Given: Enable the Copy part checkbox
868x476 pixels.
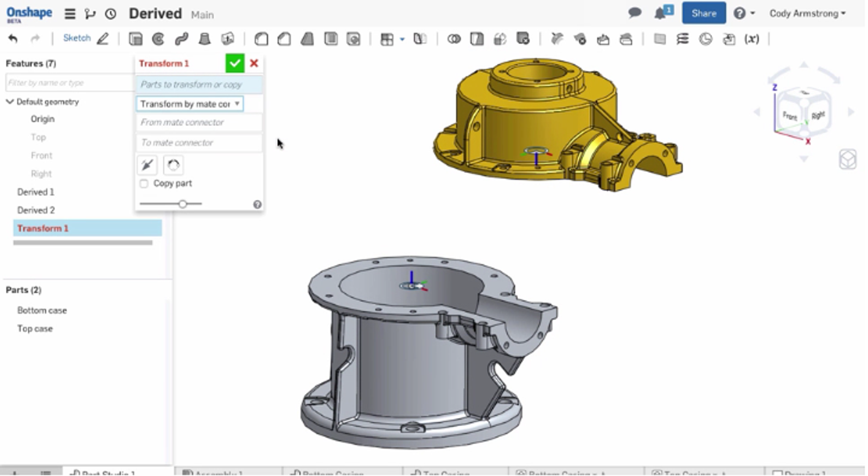Looking at the screenshot, I should (x=144, y=184).
